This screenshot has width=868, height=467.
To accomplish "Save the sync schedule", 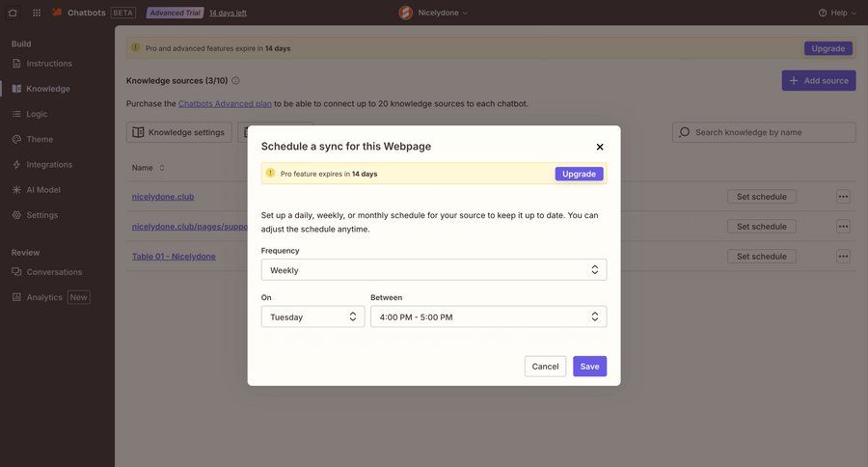I will [x=589, y=367].
